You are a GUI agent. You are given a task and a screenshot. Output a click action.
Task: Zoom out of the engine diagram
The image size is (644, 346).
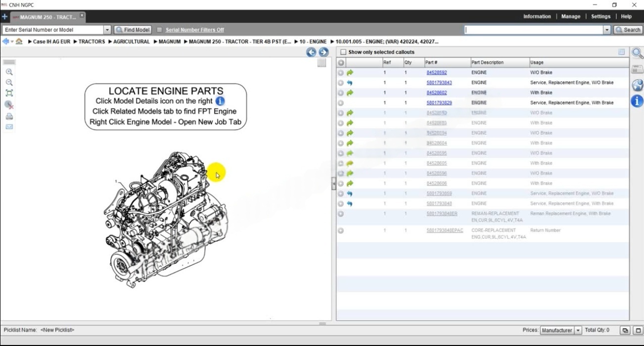point(9,83)
